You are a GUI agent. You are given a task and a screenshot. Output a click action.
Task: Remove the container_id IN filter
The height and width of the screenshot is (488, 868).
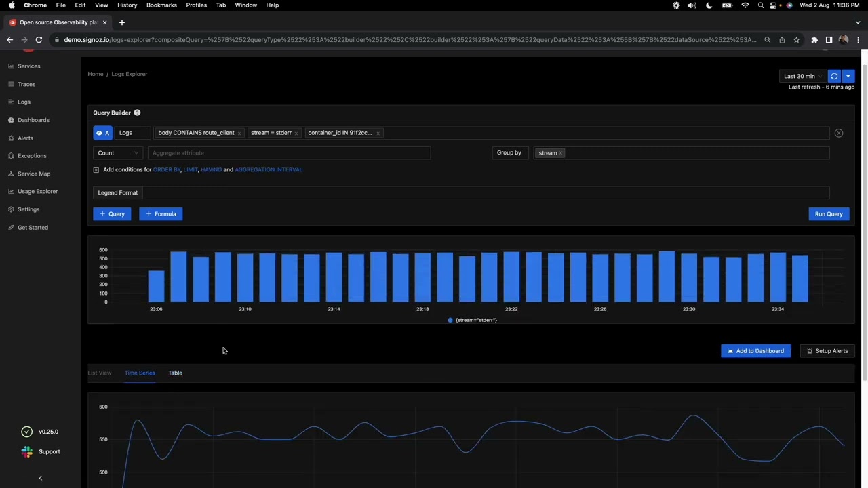(378, 134)
